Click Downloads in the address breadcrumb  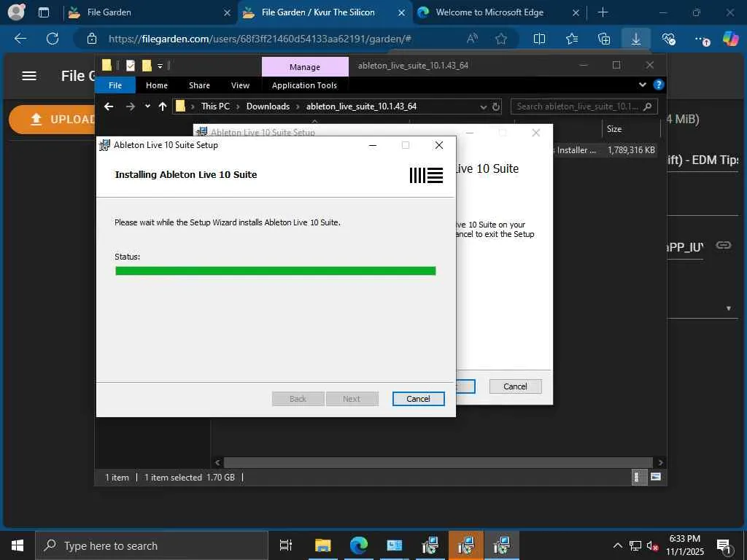268,106
